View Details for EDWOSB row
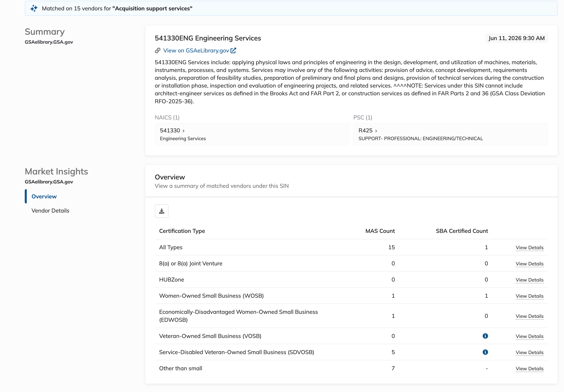 point(529,316)
